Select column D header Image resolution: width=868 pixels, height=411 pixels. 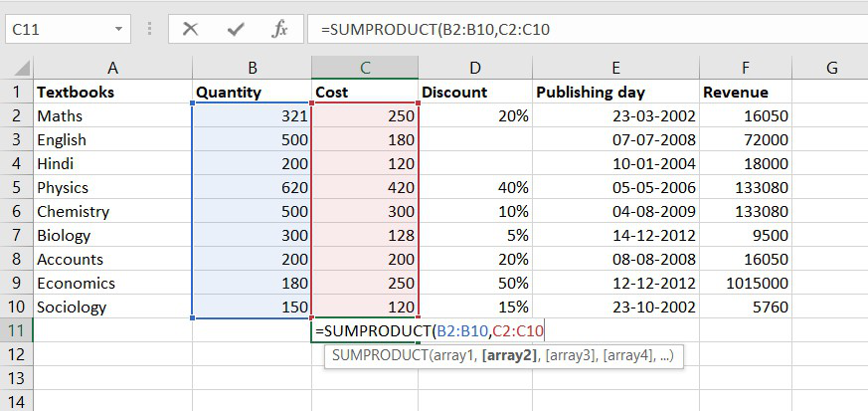475,68
